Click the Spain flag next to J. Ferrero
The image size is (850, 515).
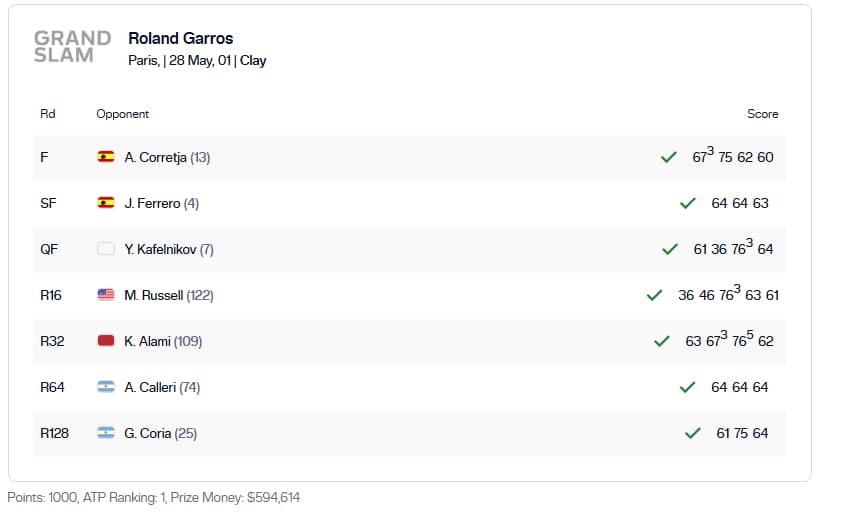click(x=106, y=203)
